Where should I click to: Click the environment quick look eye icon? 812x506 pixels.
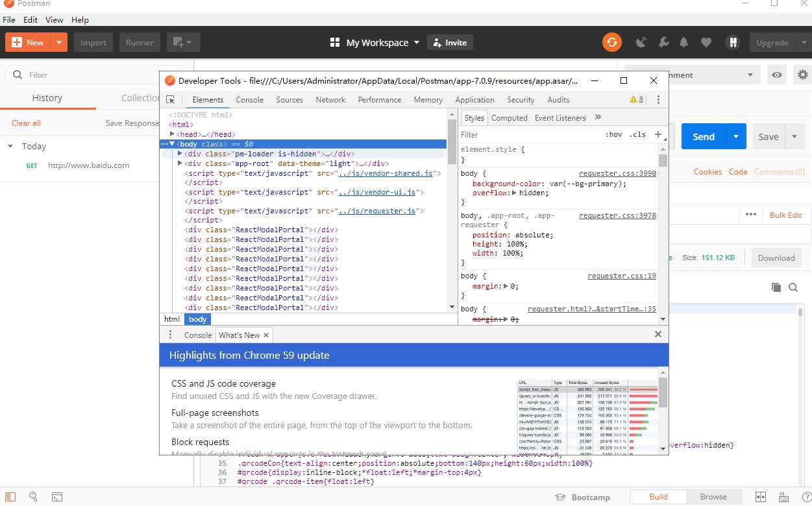(776, 75)
